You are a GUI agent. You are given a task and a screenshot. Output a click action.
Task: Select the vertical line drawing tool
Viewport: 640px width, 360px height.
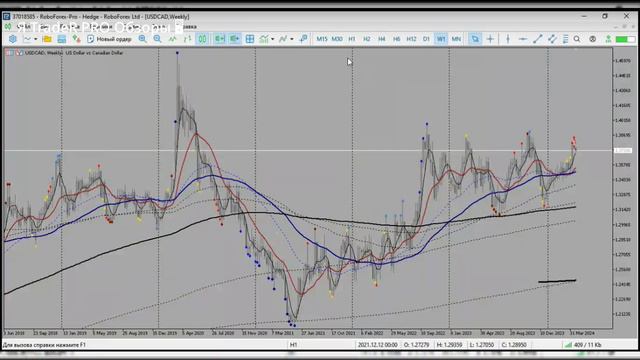508,39
